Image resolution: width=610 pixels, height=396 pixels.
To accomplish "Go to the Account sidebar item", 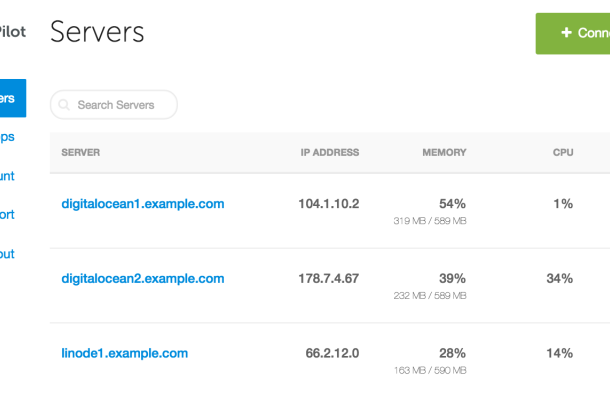I will [7, 176].
